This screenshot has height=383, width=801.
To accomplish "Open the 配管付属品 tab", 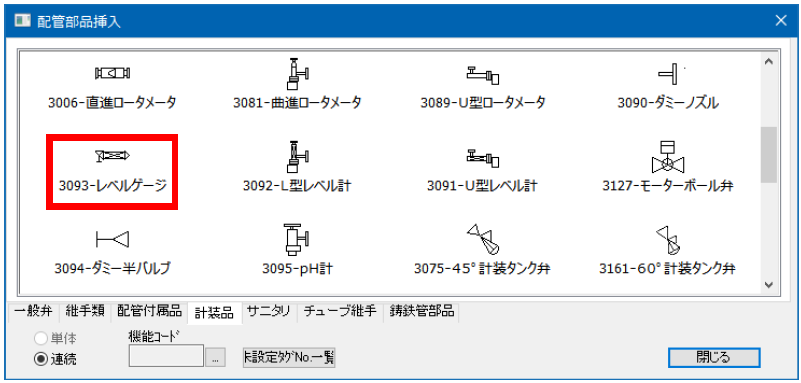I will click(150, 311).
